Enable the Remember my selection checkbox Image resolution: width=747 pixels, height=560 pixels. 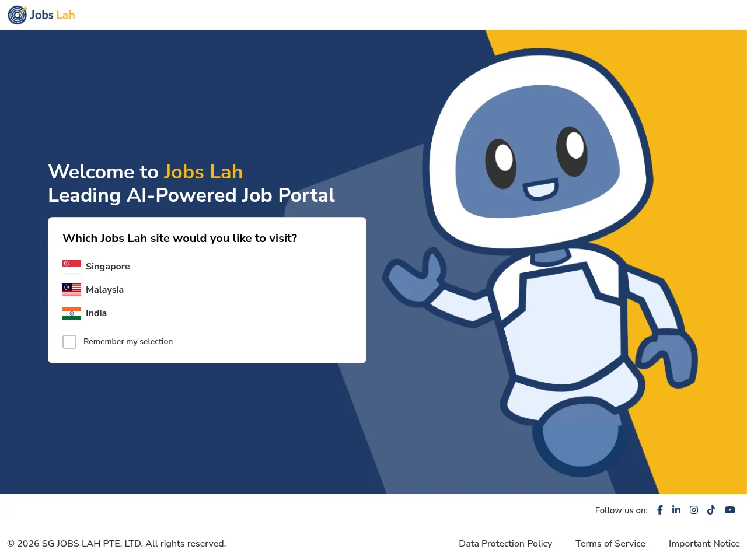(x=69, y=342)
